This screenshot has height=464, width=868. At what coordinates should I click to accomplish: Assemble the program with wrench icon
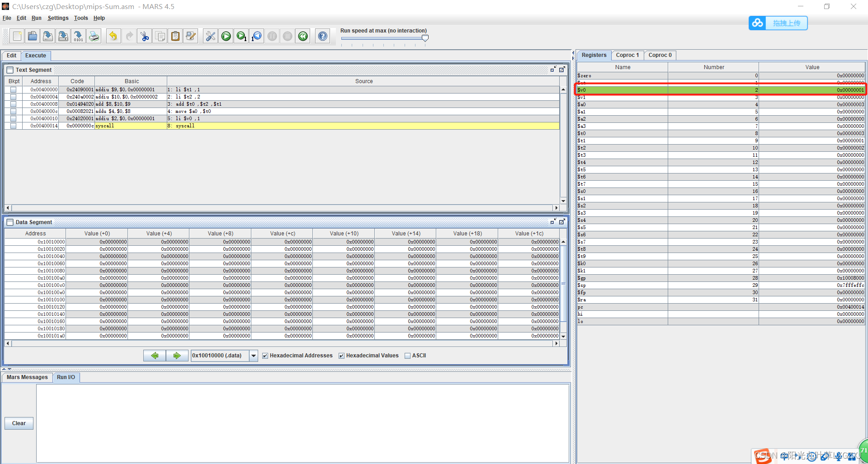[211, 36]
